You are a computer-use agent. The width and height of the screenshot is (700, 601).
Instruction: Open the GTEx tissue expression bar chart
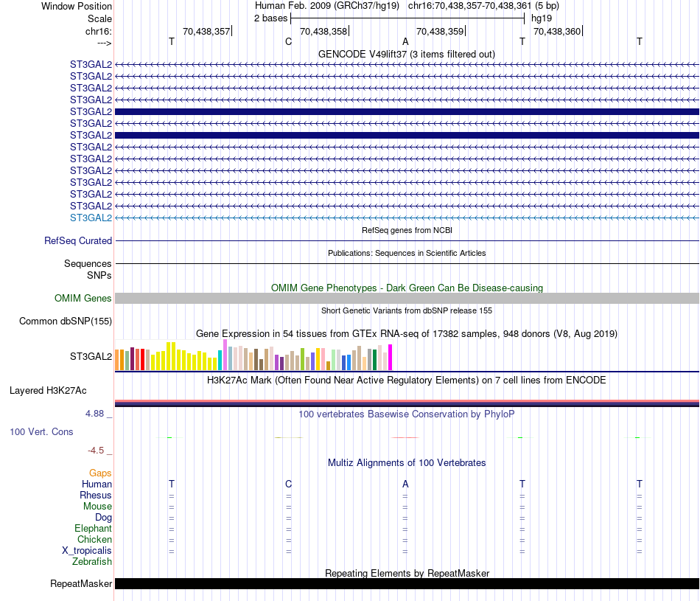pyautogui.click(x=253, y=355)
